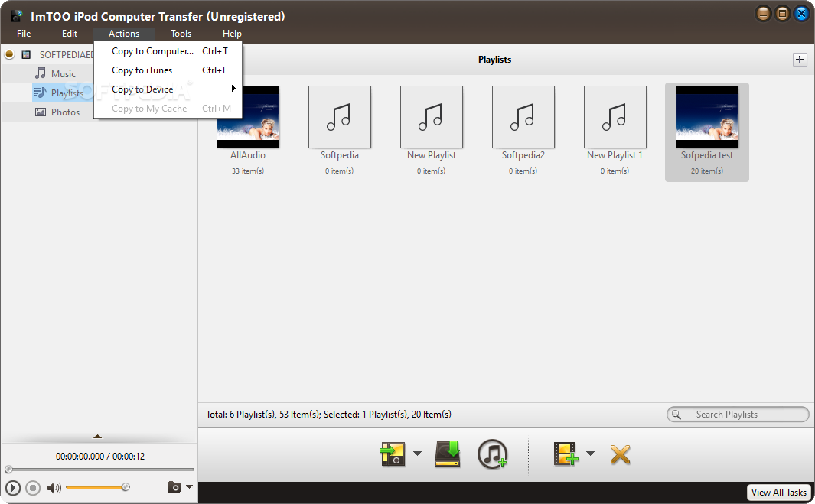The width and height of the screenshot is (815, 504).
Task: Minimize the window with round button
Action: [763, 14]
